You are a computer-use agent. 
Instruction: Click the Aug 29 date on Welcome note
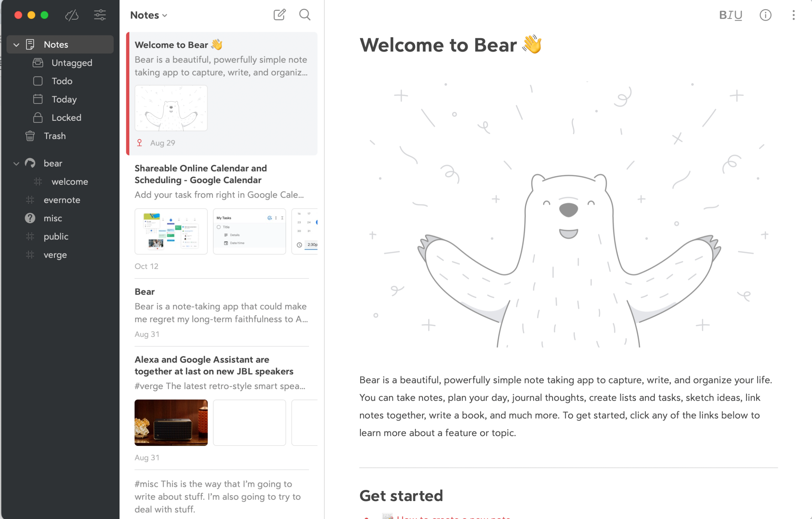coord(163,143)
